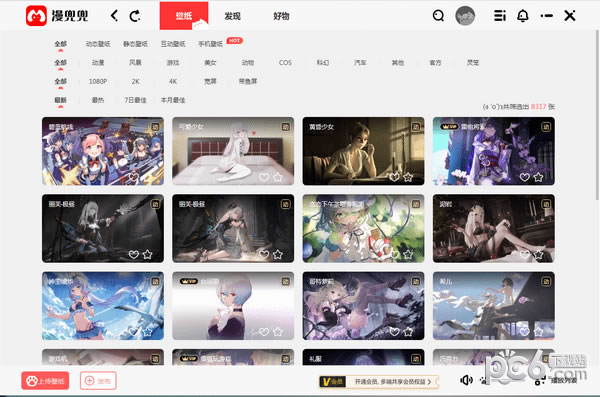Filter by 静态壁纸 type
Screen dimensions: 600x397
135,44
